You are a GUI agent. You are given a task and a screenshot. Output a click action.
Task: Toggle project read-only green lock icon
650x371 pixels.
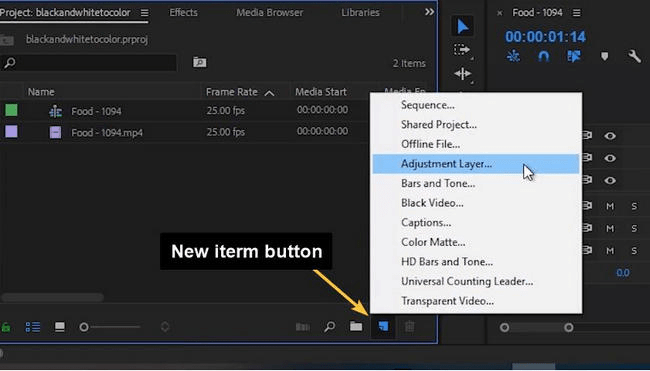click(x=6, y=327)
